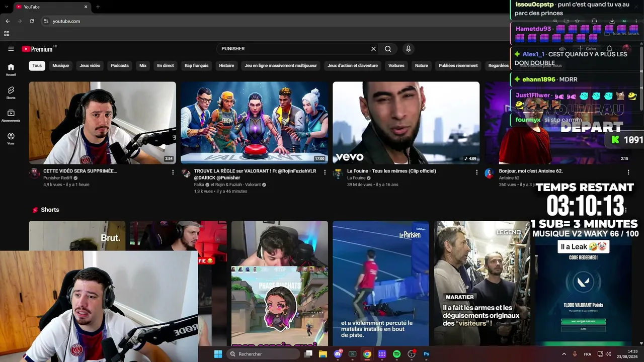Viewport: 644px width, 362px height.
Task: View site information beside youtube.com
Action: pos(46,21)
